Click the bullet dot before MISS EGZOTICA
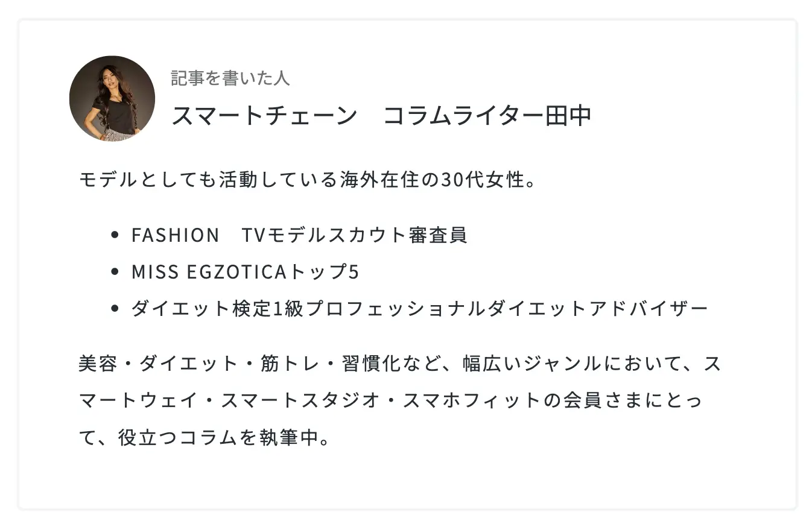812x527 pixels. coord(115,272)
